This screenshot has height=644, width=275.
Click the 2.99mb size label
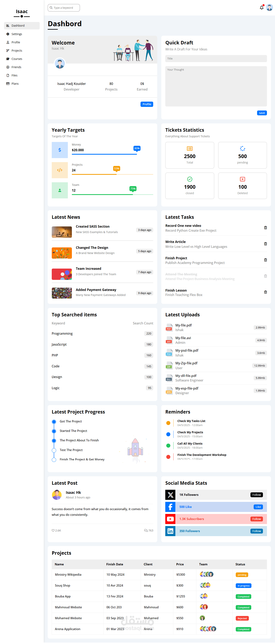coord(260,327)
